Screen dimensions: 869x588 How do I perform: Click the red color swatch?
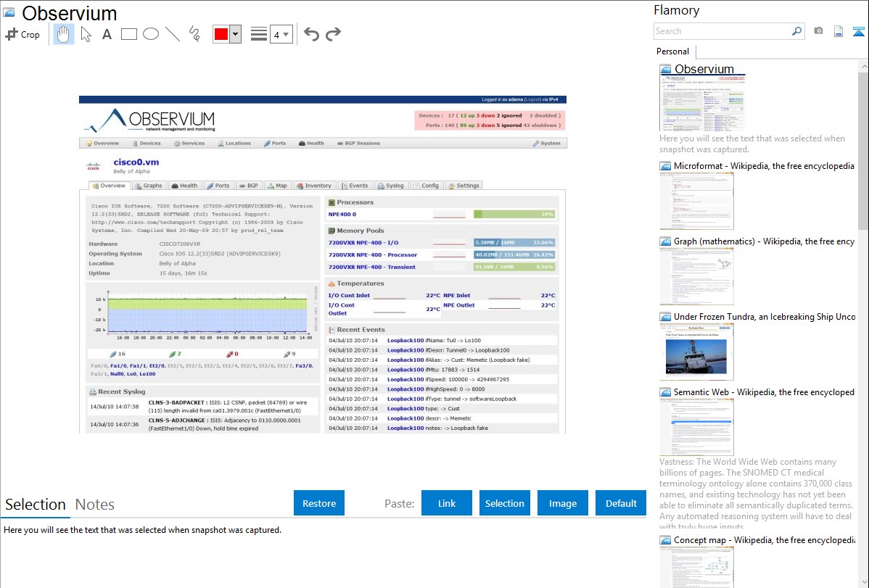[x=221, y=34]
